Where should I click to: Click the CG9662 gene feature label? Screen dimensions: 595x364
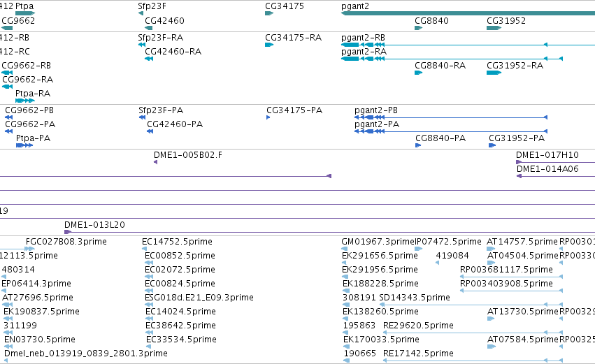point(18,20)
